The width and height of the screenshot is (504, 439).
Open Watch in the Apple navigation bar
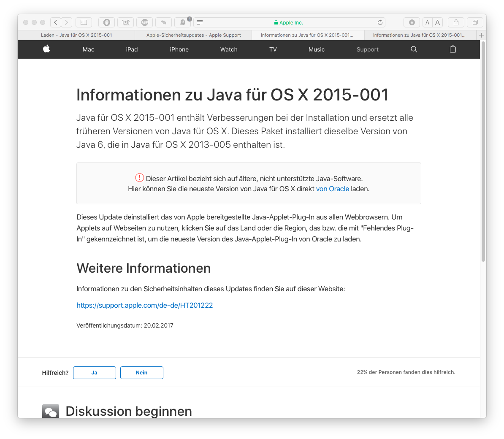pyautogui.click(x=229, y=49)
